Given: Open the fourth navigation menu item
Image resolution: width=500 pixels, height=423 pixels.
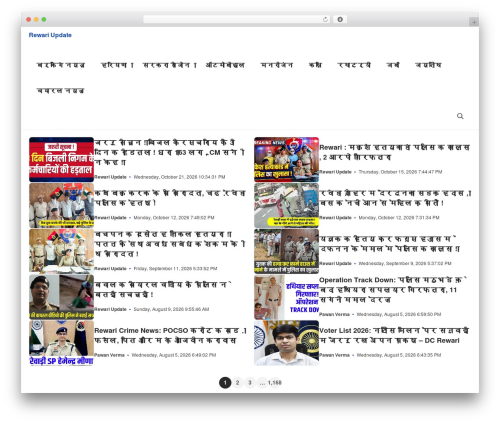Looking at the screenshot, I should point(225,65).
